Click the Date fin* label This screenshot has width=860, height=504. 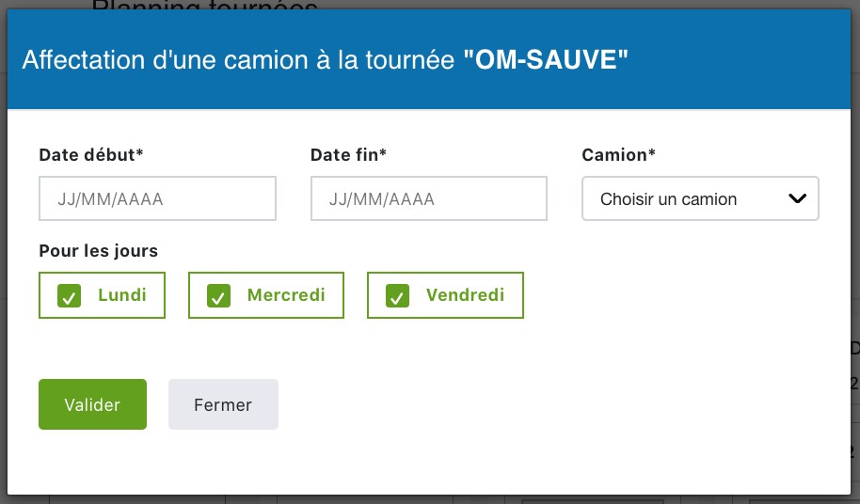pos(349,155)
